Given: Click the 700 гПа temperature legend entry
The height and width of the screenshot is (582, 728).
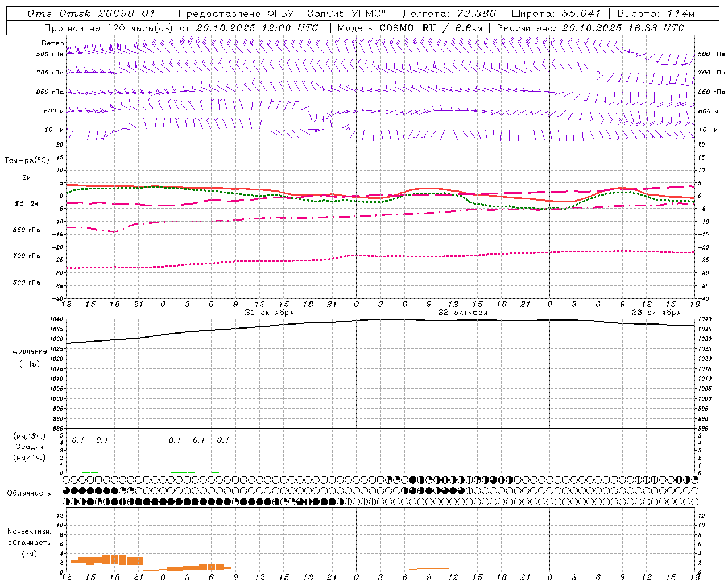Looking at the screenshot, I should coord(26,257).
